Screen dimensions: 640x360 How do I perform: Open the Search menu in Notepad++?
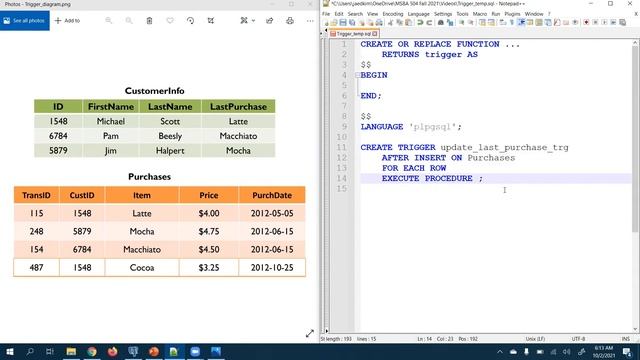[355, 14]
